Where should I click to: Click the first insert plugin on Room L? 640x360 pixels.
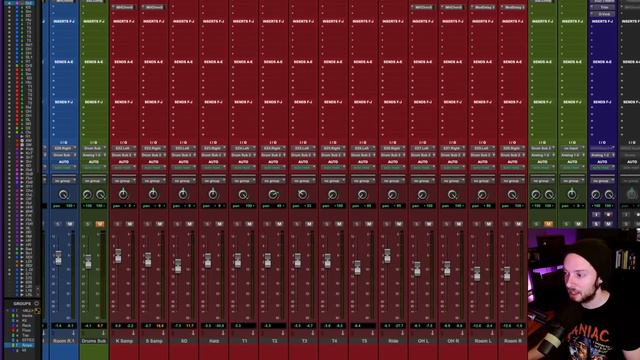tap(482, 7)
